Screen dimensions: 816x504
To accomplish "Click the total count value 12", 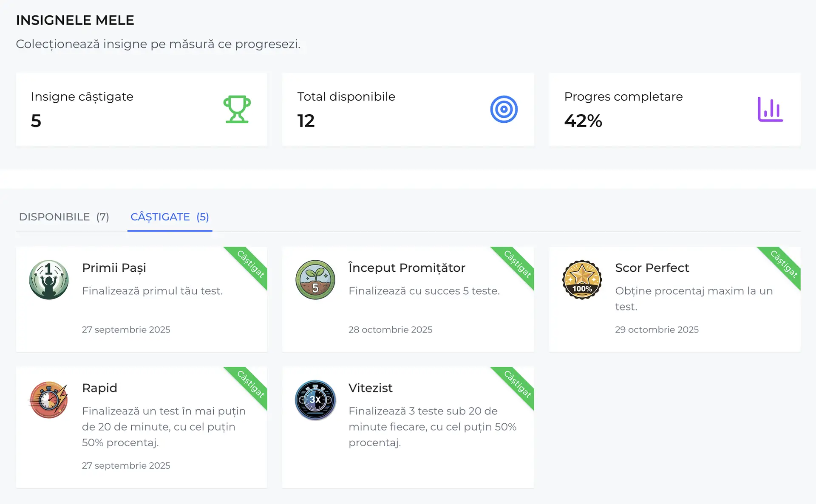I will click(306, 121).
